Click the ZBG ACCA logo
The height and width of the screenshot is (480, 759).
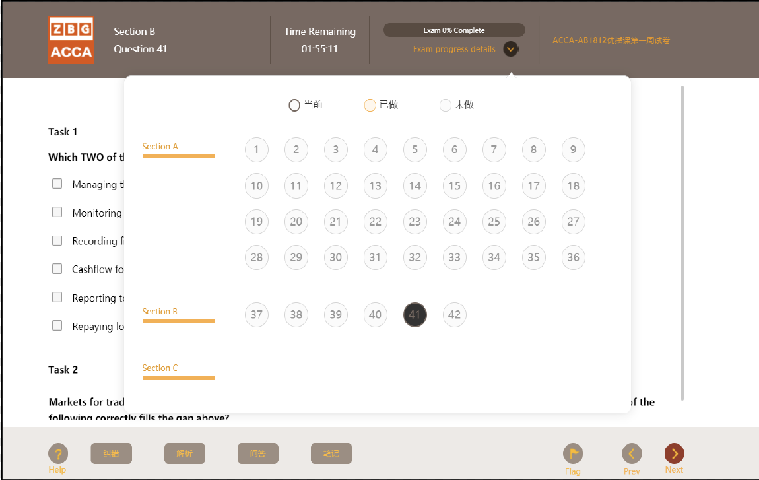(71, 39)
